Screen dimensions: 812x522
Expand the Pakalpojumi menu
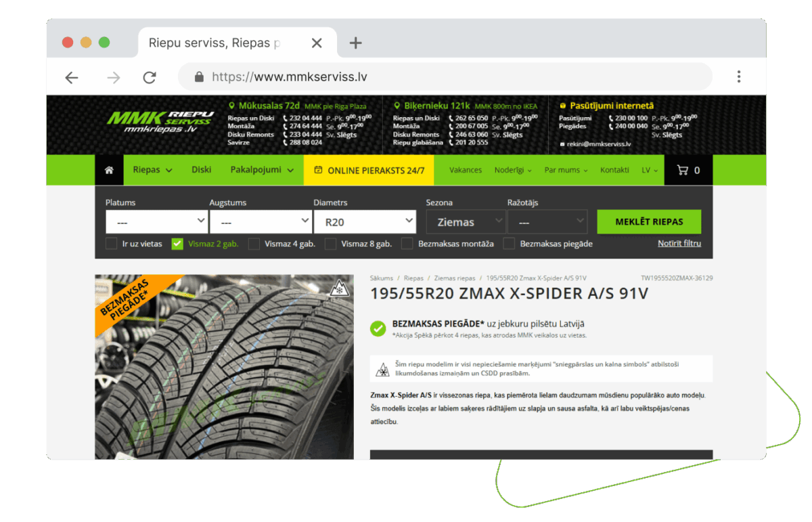pyautogui.click(x=263, y=170)
